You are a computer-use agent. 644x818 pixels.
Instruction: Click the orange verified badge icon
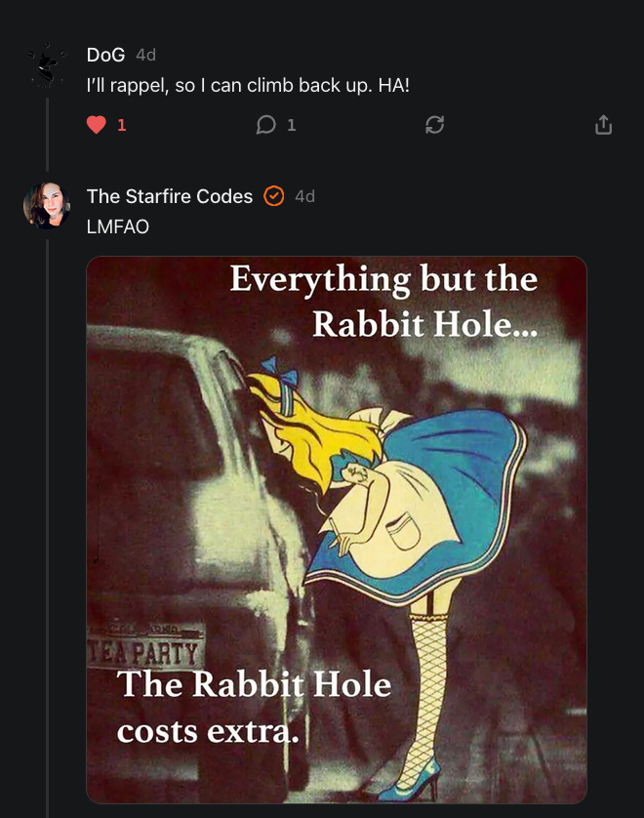[274, 196]
